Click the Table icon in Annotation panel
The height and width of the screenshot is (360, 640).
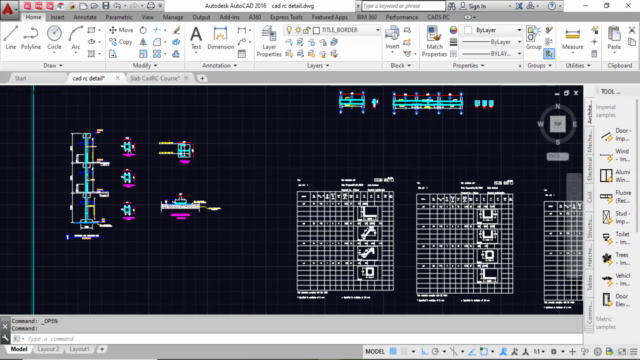point(242,53)
